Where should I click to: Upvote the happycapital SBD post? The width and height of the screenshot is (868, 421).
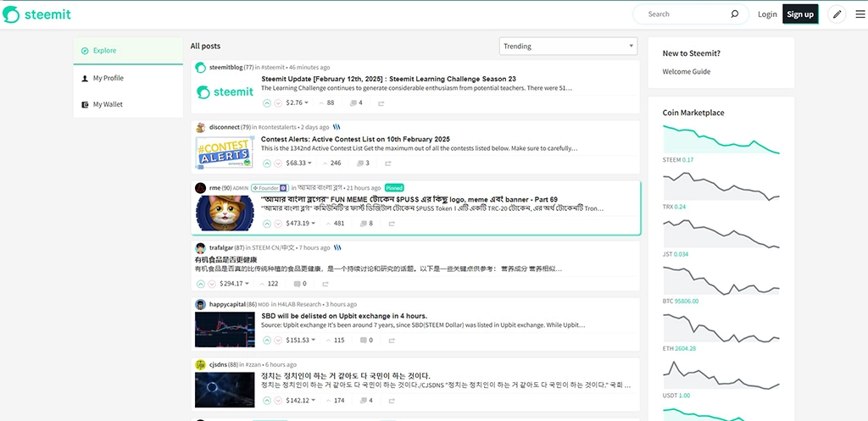click(267, 341)
